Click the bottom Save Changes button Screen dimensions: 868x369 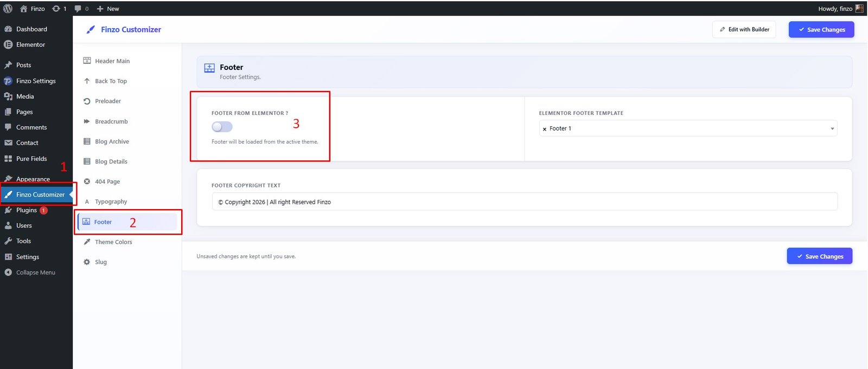point(820,256)
